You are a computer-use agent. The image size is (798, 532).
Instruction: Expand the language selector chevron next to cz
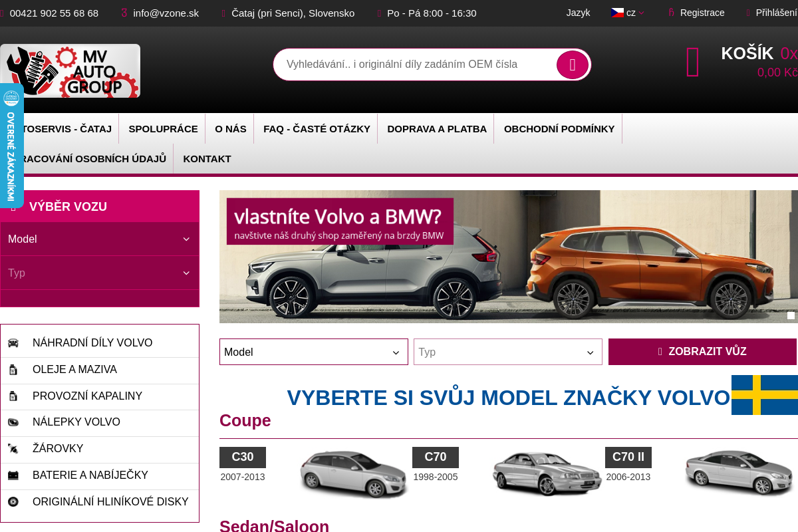(642, 13)
